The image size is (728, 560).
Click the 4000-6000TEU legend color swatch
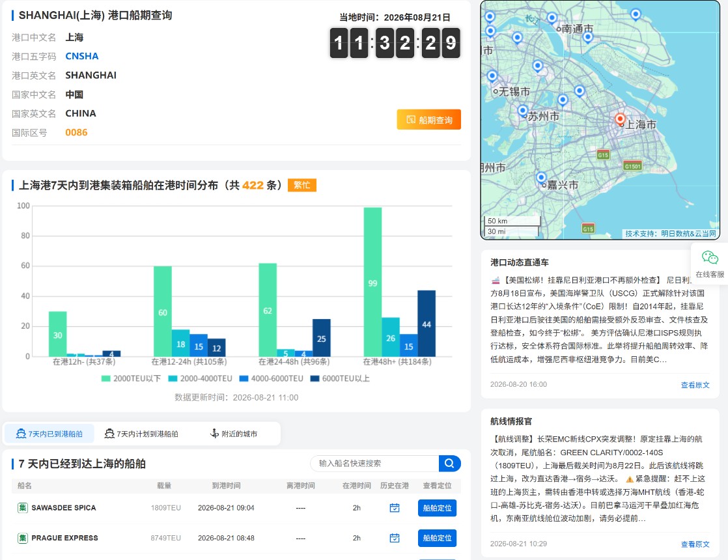pyautogui.click(x=244, y=378)
